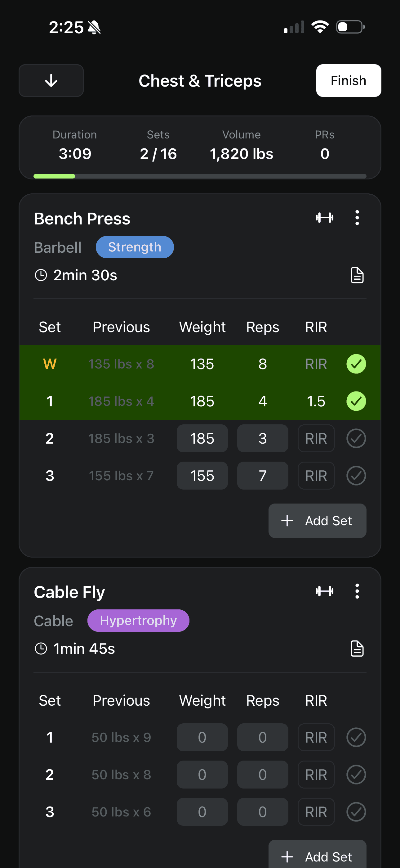Select the Hypertrophy tag on Cable Fly
The image size is (400, 868).
138,620
